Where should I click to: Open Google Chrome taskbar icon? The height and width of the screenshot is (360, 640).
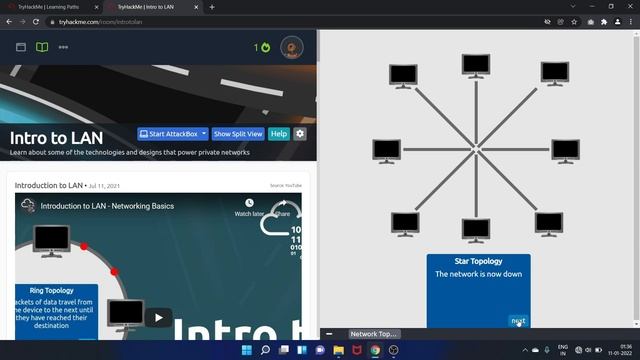click(x=375, y=350)
